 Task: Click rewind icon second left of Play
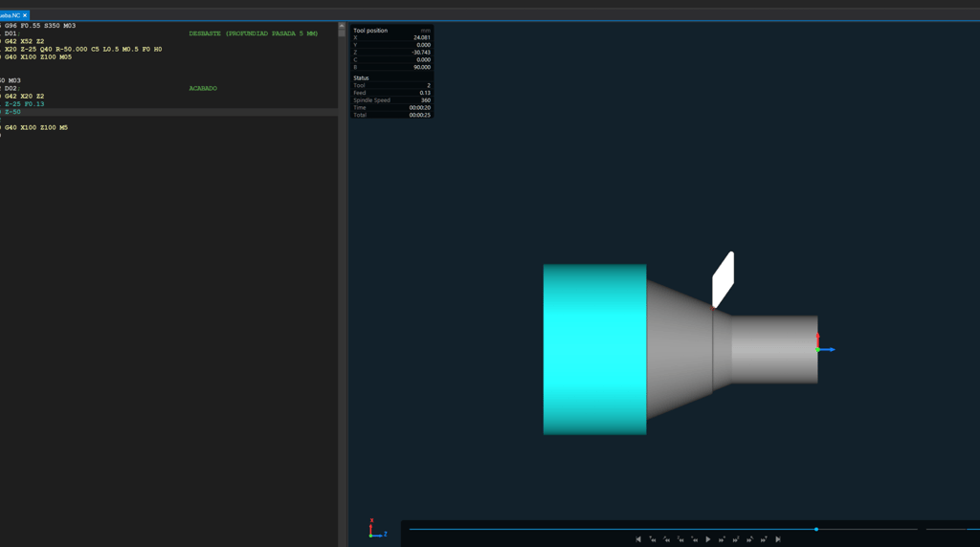(680, 539)
